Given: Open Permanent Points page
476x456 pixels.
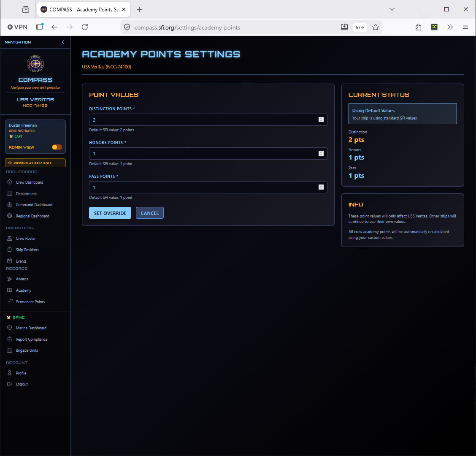Looking at the screenshot, I should tap(30, 301).
